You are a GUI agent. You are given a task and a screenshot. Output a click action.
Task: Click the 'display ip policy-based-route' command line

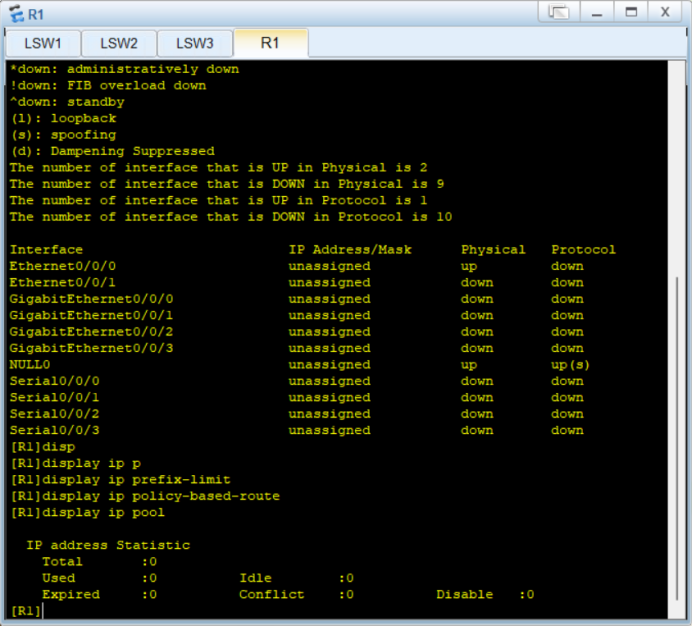[145, 496]
